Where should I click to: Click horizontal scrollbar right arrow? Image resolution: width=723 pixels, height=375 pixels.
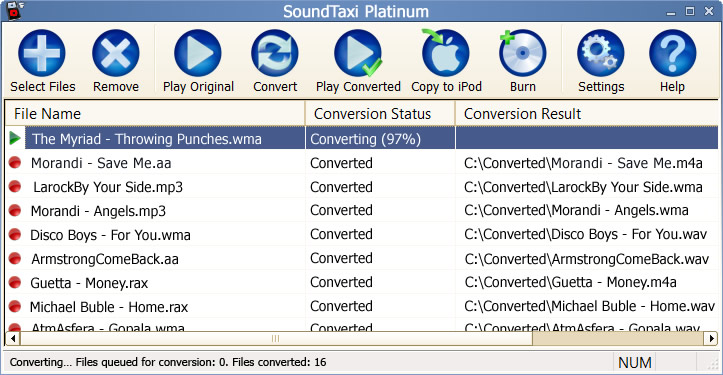coord(711,339)
